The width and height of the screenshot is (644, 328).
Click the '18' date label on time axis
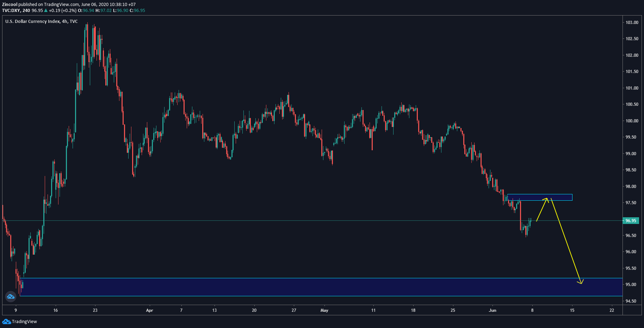(413, 310)
